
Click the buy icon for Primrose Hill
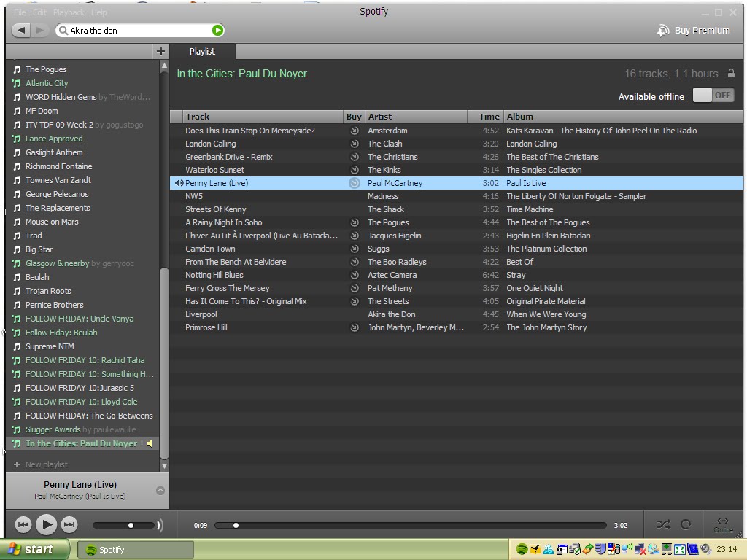coord(355,327)
